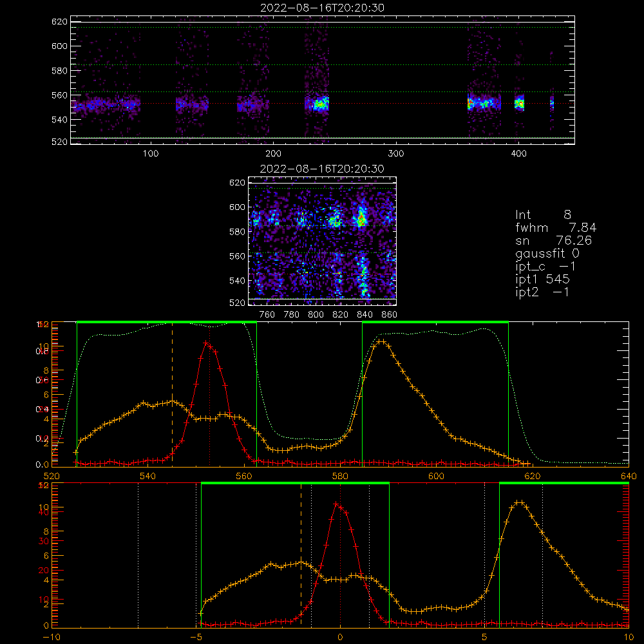The height and width of the screenshot is (644, 644).
Task: Select the 'ipt_c -1' parameter line
Action: 545,267
